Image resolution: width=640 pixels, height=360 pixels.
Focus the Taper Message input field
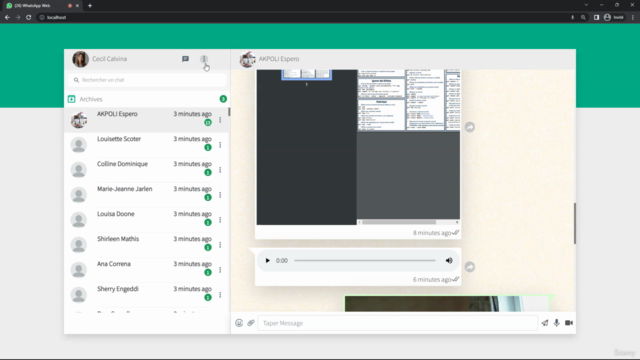[398, 323]
